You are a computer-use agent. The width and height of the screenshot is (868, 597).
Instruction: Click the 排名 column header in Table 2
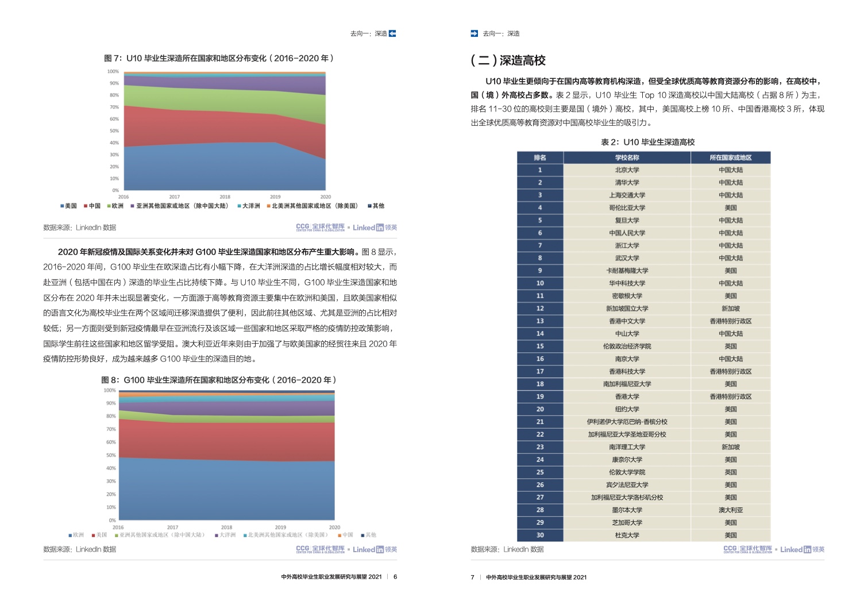point(539,157)
